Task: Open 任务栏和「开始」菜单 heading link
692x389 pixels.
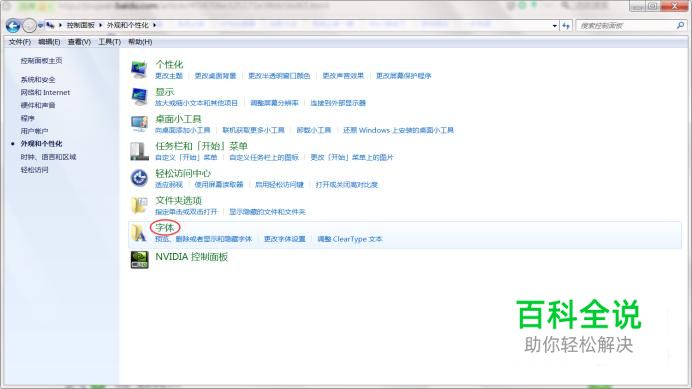Action: [x=201, y=146]
